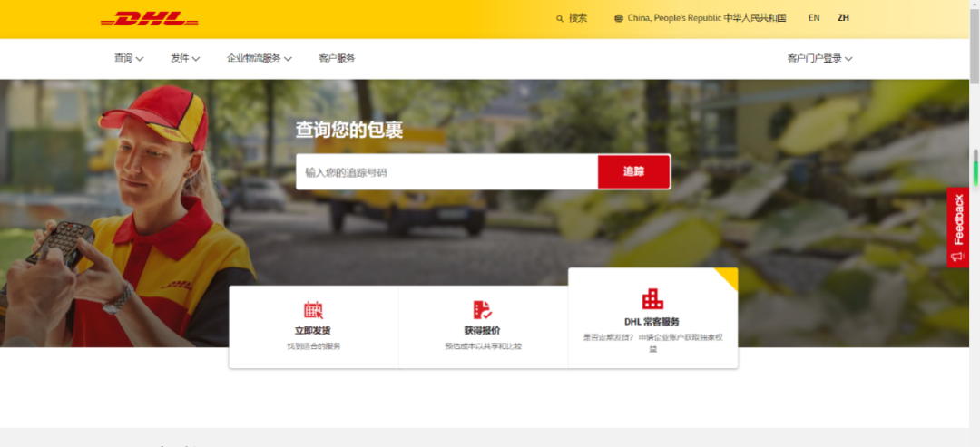Click the DHL logo in header

150,19
